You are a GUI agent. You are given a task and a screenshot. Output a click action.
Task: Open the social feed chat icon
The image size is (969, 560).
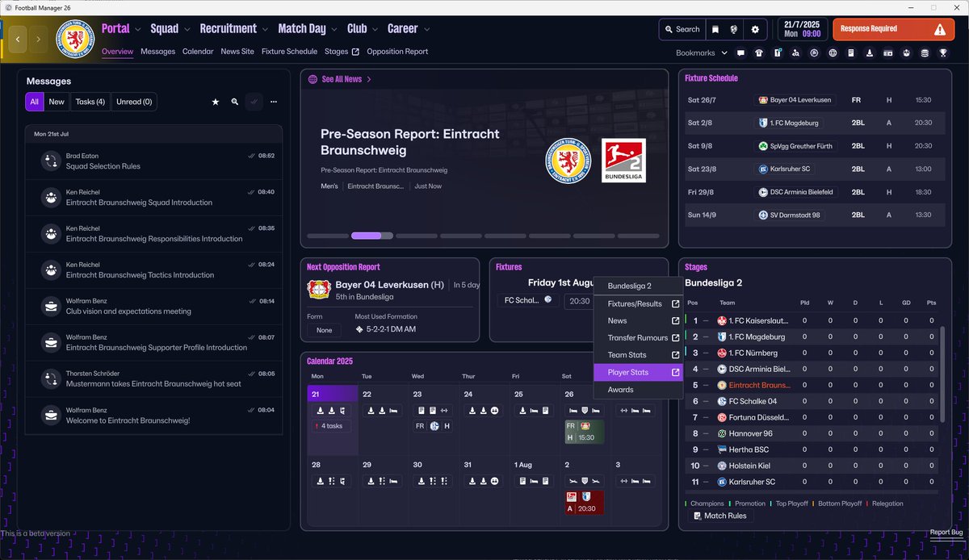coord(740,52)
